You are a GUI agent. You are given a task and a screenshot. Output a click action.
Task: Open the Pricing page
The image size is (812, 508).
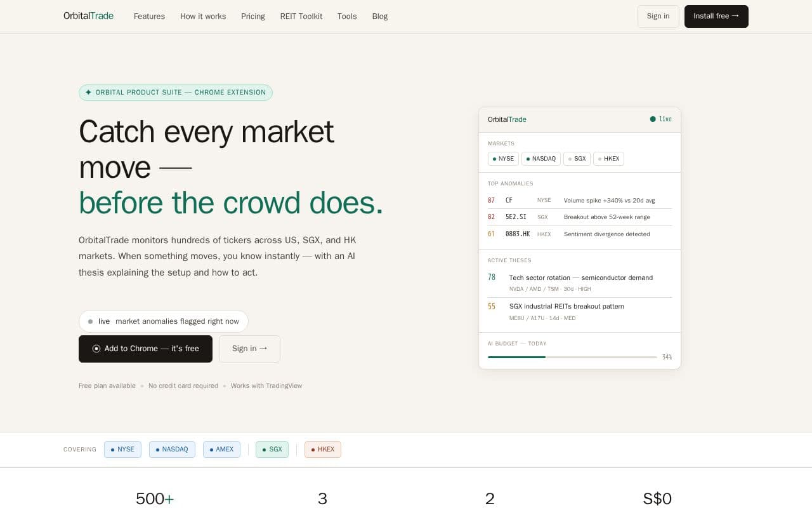[253, 17]
